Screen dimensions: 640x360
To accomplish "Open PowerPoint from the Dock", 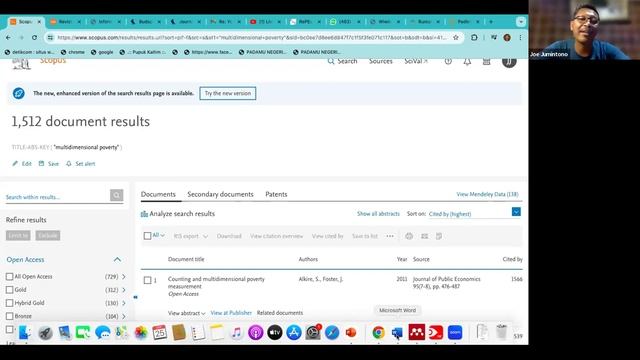I will tap(351, 333).
